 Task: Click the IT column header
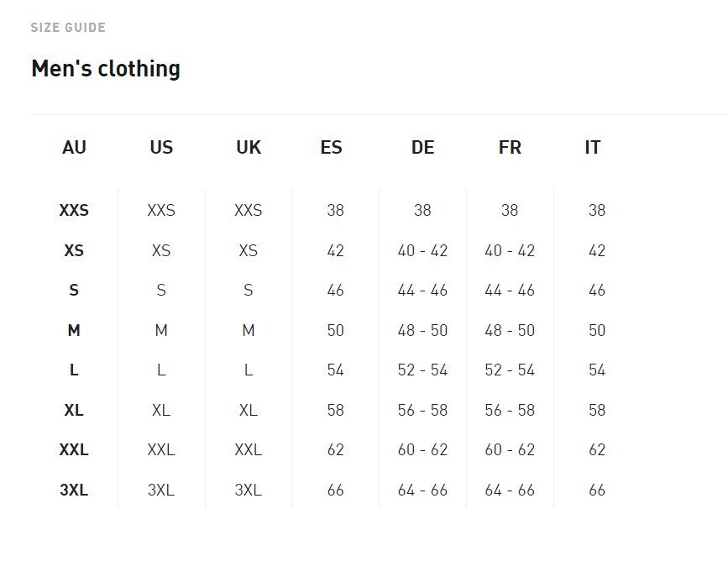(593, 147)
